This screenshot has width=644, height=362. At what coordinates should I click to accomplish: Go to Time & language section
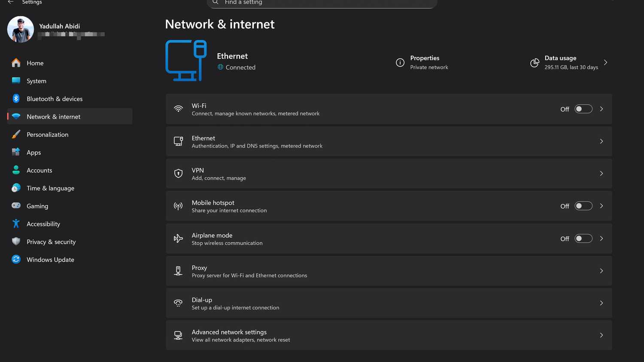50,188
